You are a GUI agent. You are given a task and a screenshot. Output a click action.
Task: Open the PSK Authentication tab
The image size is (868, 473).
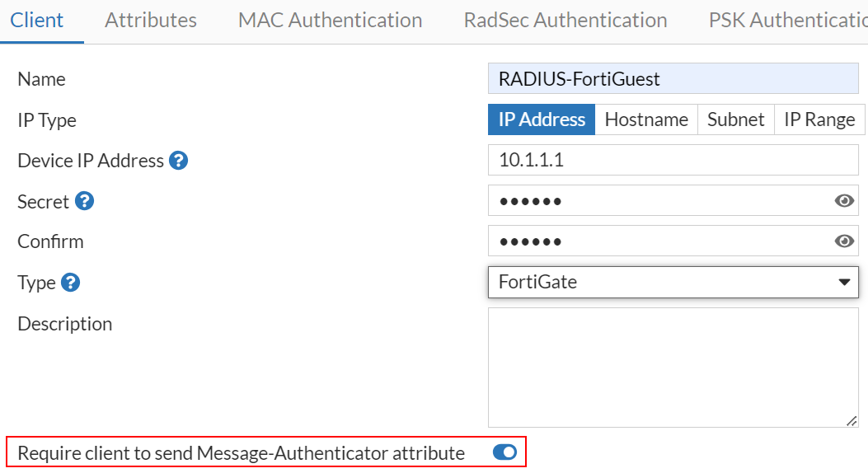(787, 20)
